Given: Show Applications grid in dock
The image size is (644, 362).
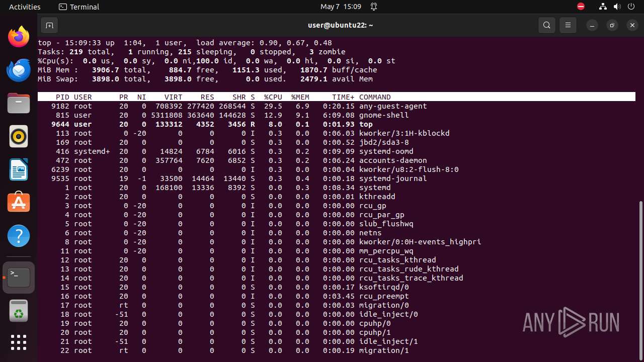Looking at the screenshot, I should (19, 342).
